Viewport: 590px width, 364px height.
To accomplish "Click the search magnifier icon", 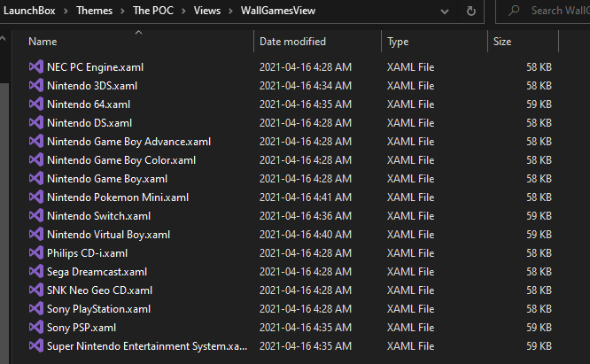I will pyautogui.click(x=514, y=11).
